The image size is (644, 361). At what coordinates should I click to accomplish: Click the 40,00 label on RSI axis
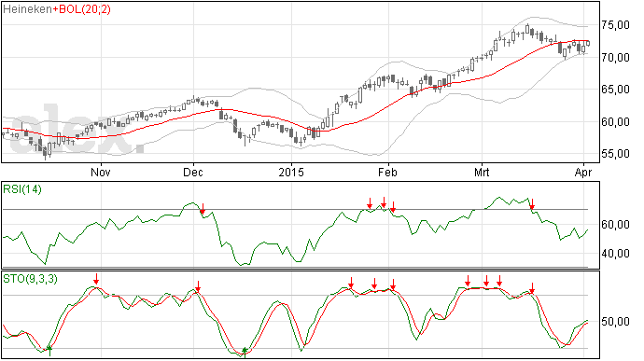pos(615,254)
